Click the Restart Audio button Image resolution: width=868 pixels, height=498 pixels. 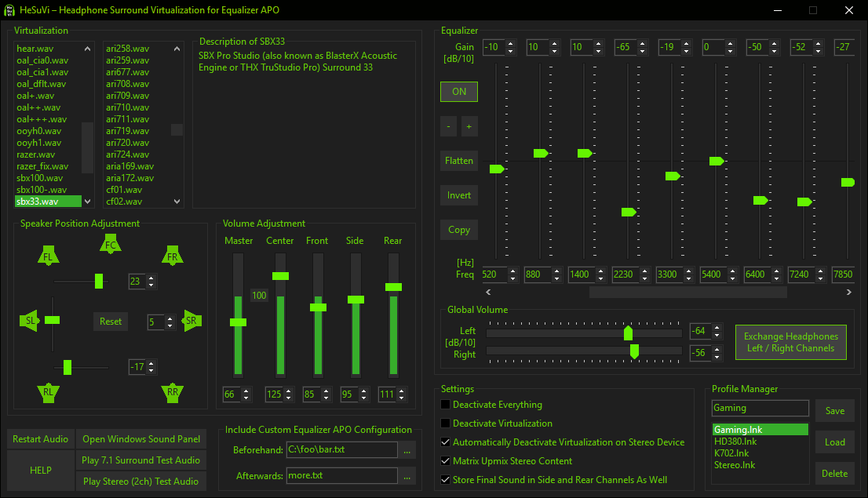pyautogui.click(x=40, y=439)
